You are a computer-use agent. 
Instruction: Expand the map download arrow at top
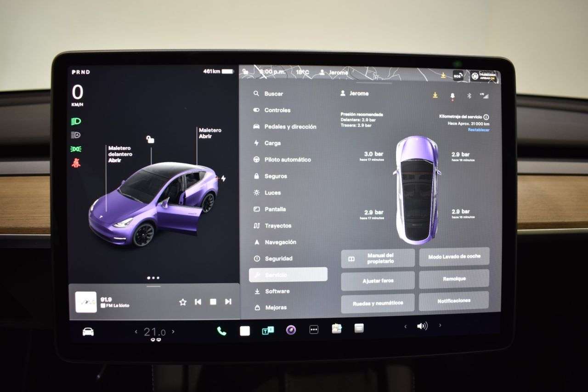pos(442,74)
